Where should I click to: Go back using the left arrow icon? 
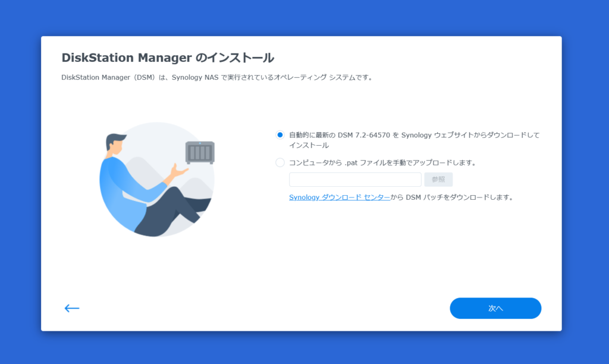72,308
